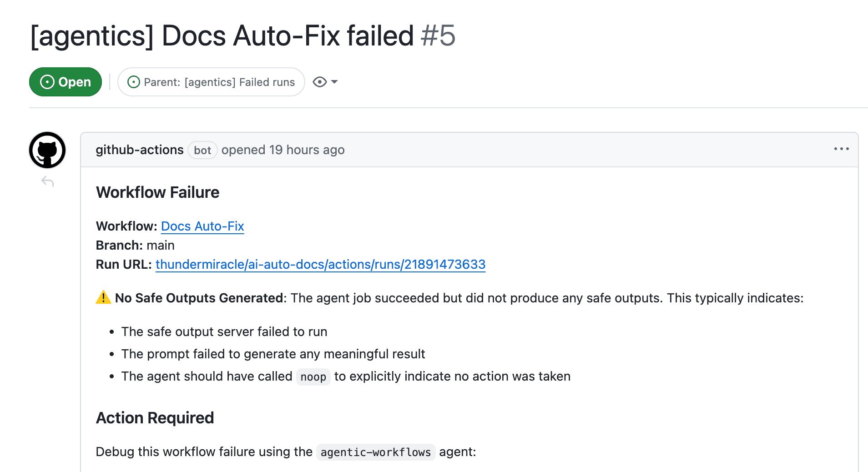Click the "bot" label badge

click(x=202, y=151)
